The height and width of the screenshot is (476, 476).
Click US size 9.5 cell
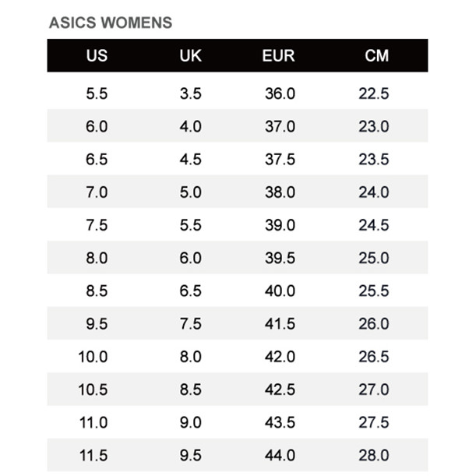[x=97, y=324]
